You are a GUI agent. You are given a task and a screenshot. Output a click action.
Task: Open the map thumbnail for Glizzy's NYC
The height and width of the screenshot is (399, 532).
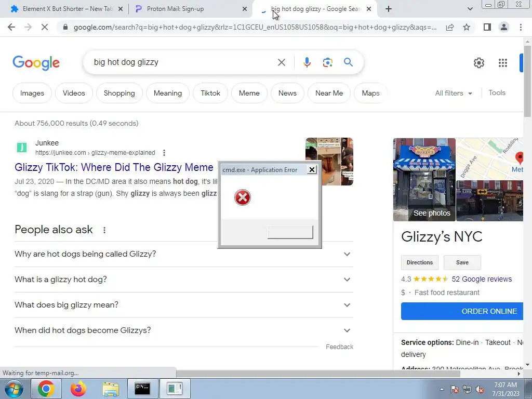(x=489, y=159)
